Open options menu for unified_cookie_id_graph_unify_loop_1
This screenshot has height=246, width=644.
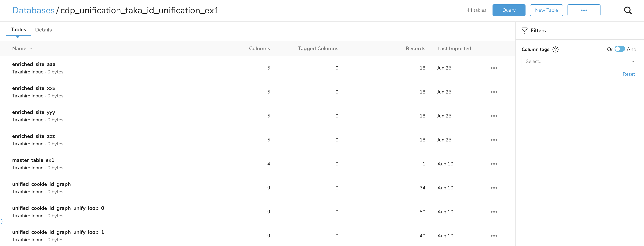pos(494,236)
